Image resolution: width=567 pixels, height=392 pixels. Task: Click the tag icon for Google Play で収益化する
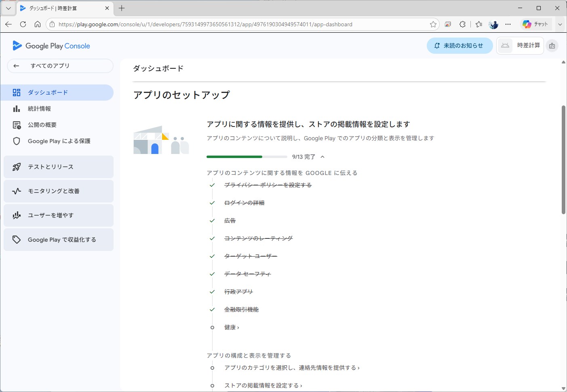(x=17, y=240)
